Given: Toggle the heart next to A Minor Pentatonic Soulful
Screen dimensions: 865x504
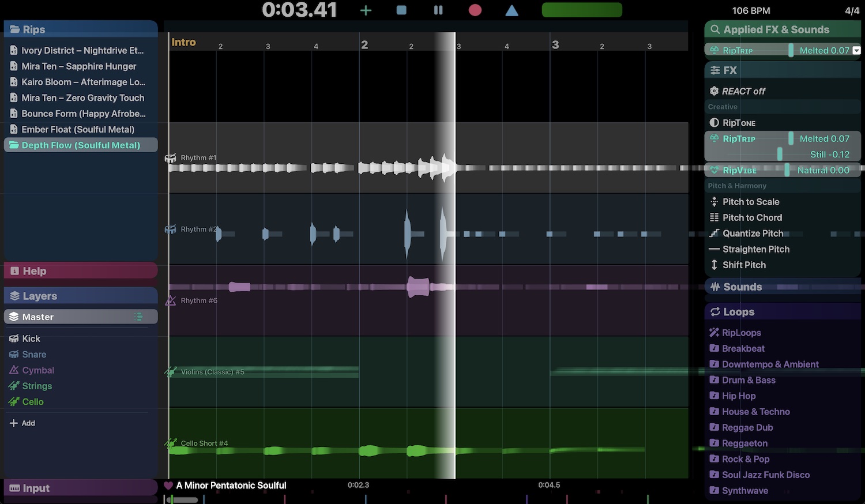Looking at the screenshot, I should coord(168,485).
